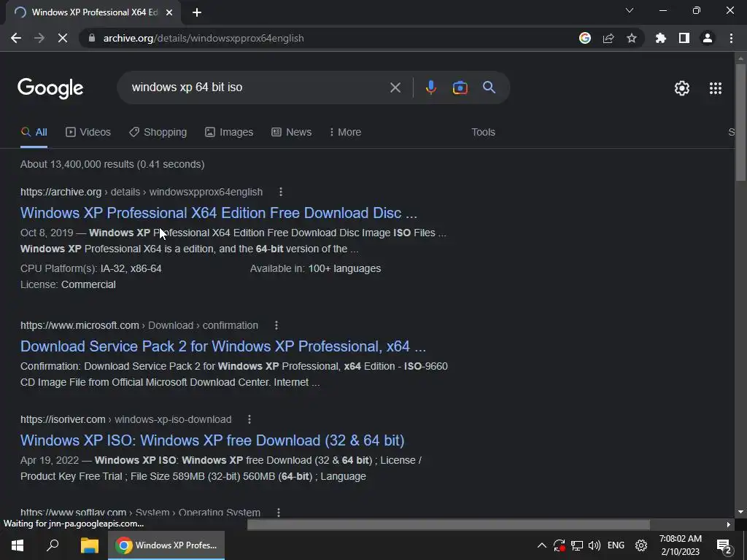The height and width of the screenshot is (560, 747).
Task: Open File Explorer from taskbar
Action: click(89, 545)
